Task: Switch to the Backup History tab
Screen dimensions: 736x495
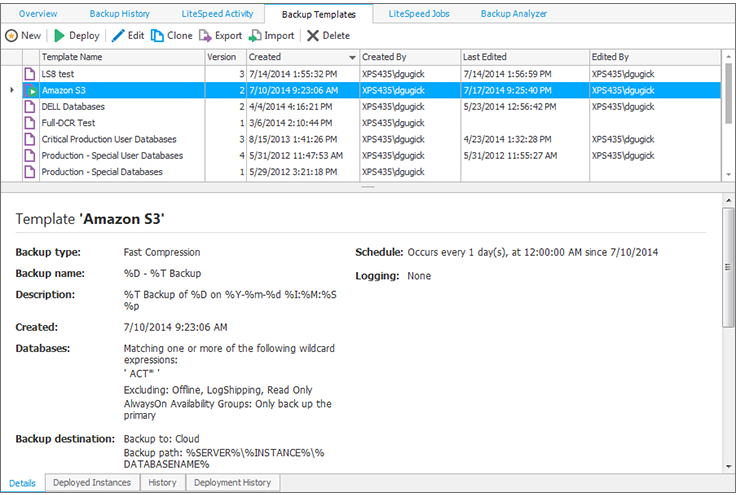Action: pyautogui.click(x=120, y=14)
